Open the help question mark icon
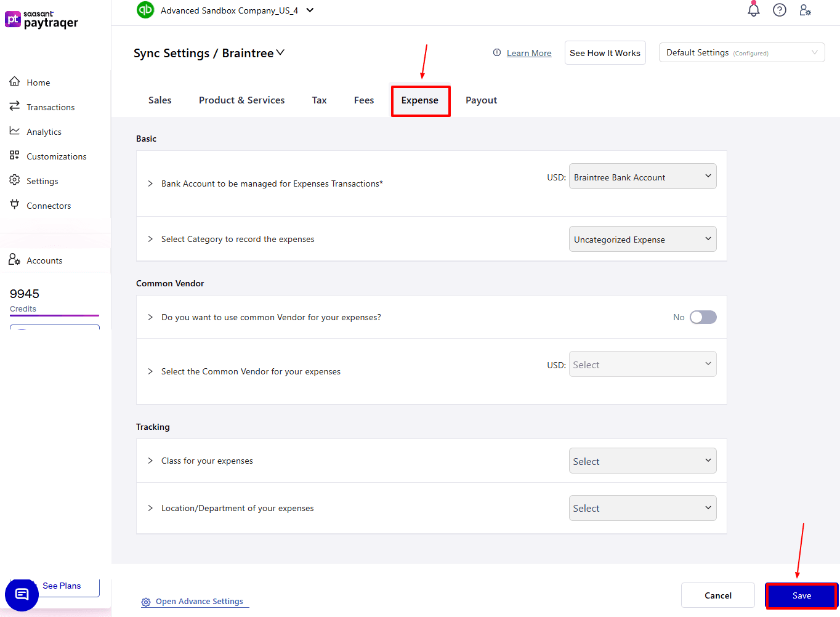Image resolution: width=840 pixels, height=617 pixels. point(780,10)
